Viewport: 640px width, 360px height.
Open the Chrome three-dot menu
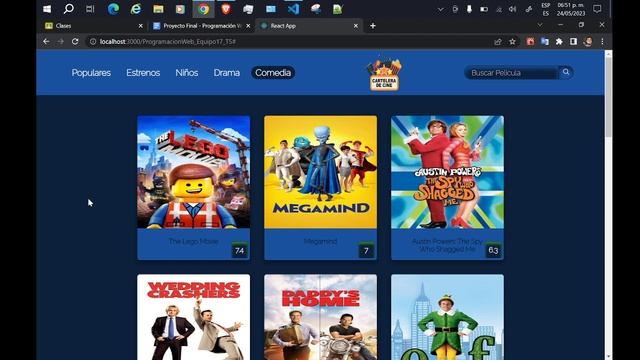[x=602, y=42]
